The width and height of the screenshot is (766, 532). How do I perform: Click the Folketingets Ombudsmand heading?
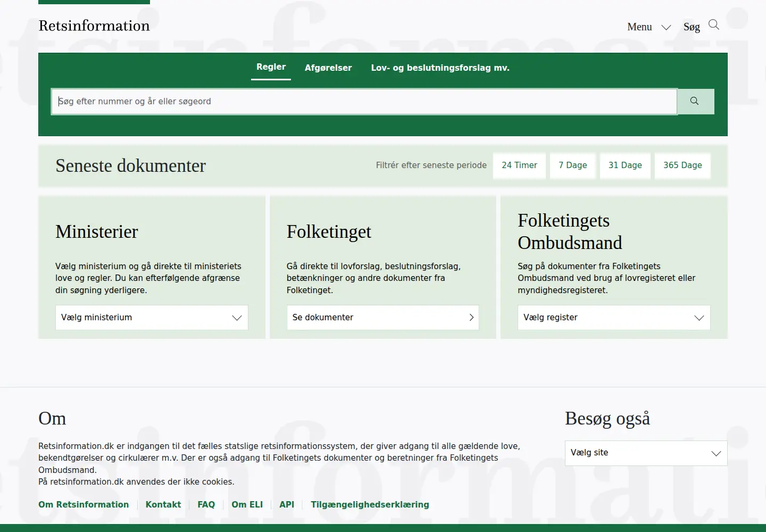pos(570,231)
